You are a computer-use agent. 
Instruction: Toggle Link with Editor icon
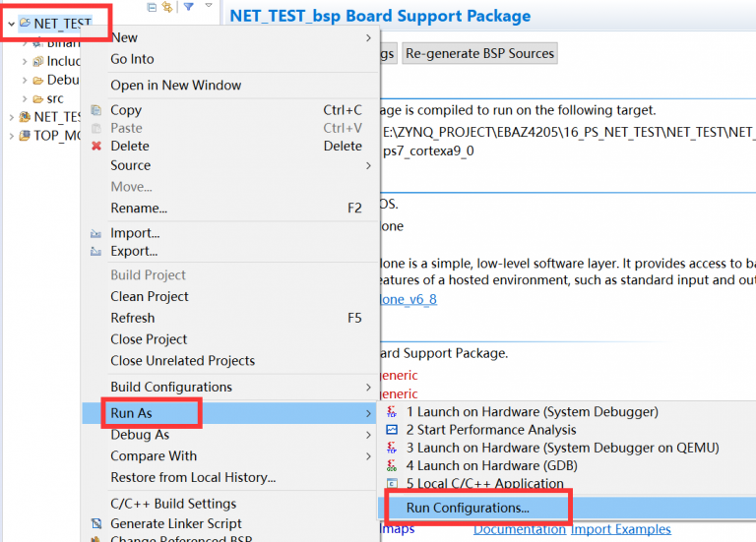[x=167, y=7]
